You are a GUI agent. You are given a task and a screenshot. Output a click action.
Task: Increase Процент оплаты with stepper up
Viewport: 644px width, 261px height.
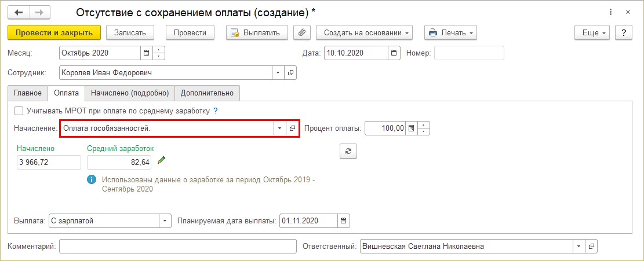pyautogui.click(x=424, y=125)
